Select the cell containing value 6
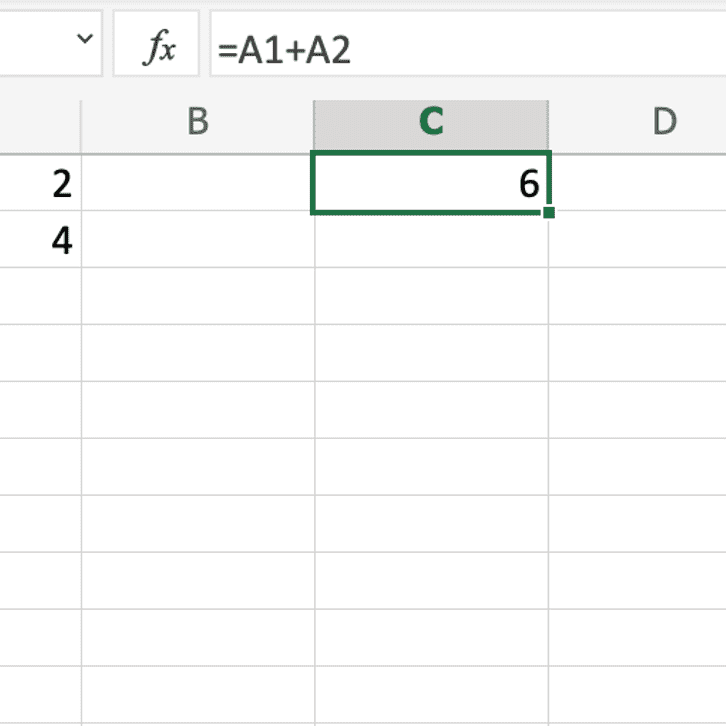This screenshot has height=726, width=726. [x=431, y=182]
